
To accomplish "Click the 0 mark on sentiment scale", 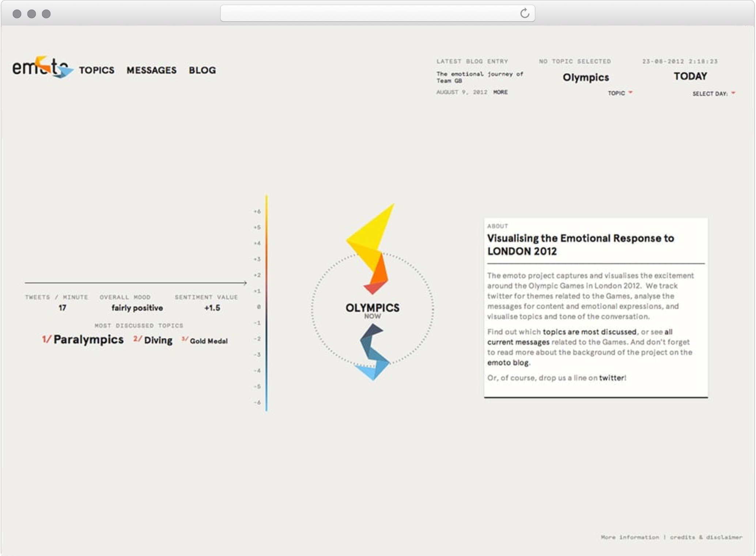I will [258, 307].
